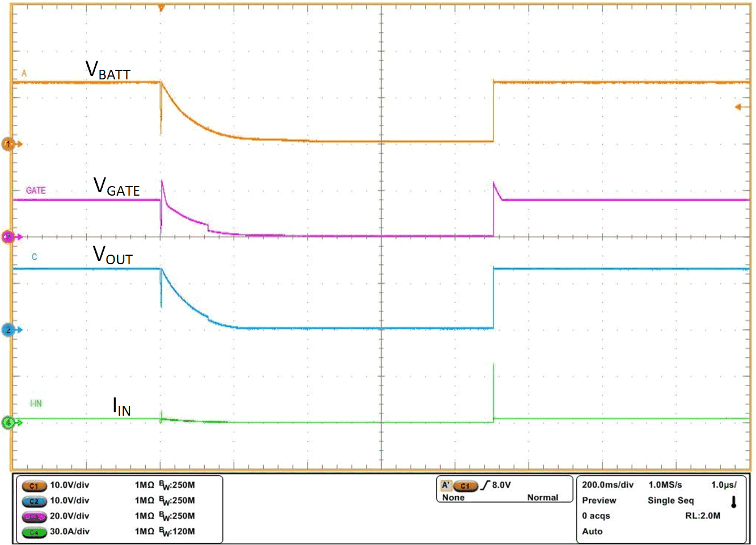This screenshot has width=756, height=545.
Task: Click the green 'I-IN' waveform label
Action: [x=36, y=403]
